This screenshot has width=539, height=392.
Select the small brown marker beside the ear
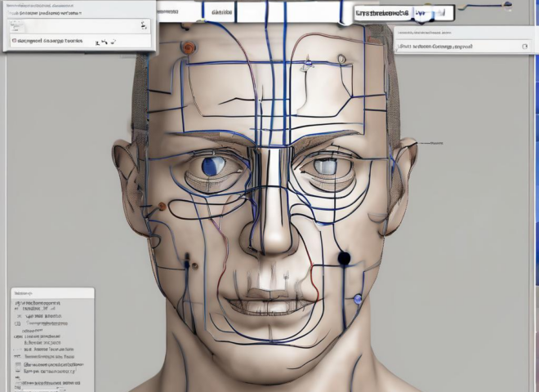pyautogui.click(x=162, y=206)
